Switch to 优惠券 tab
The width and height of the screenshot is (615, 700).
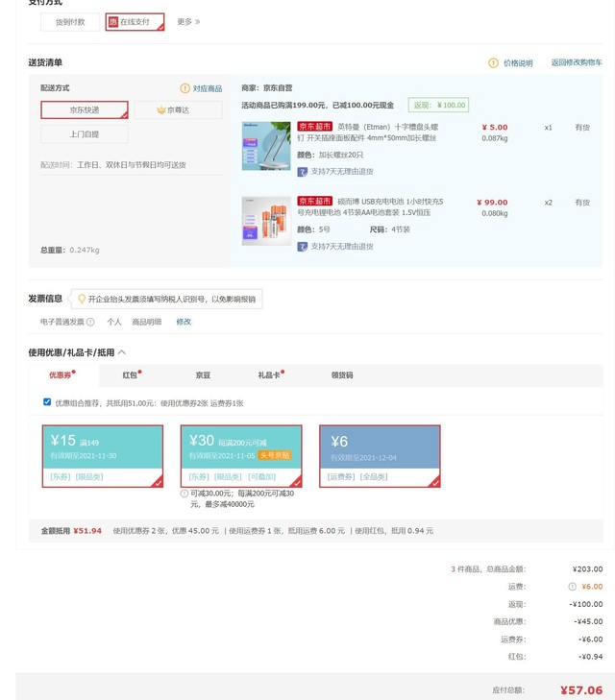pos(62,375)
